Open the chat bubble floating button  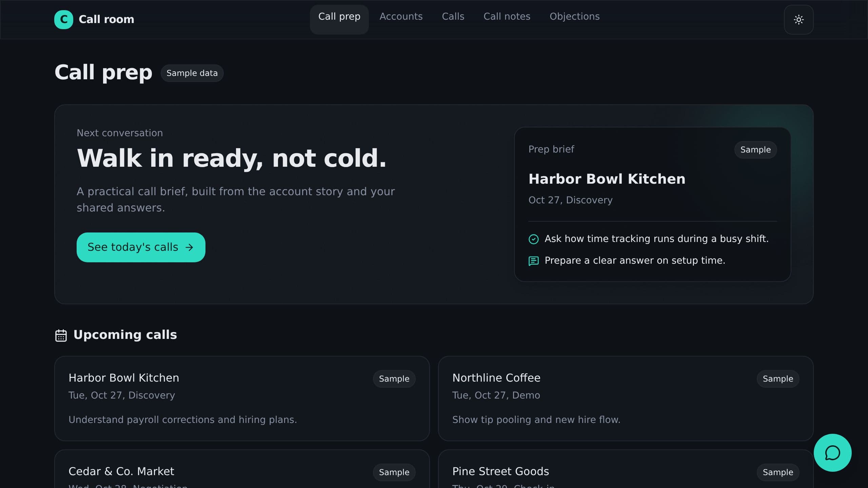(x=832, y=453)
